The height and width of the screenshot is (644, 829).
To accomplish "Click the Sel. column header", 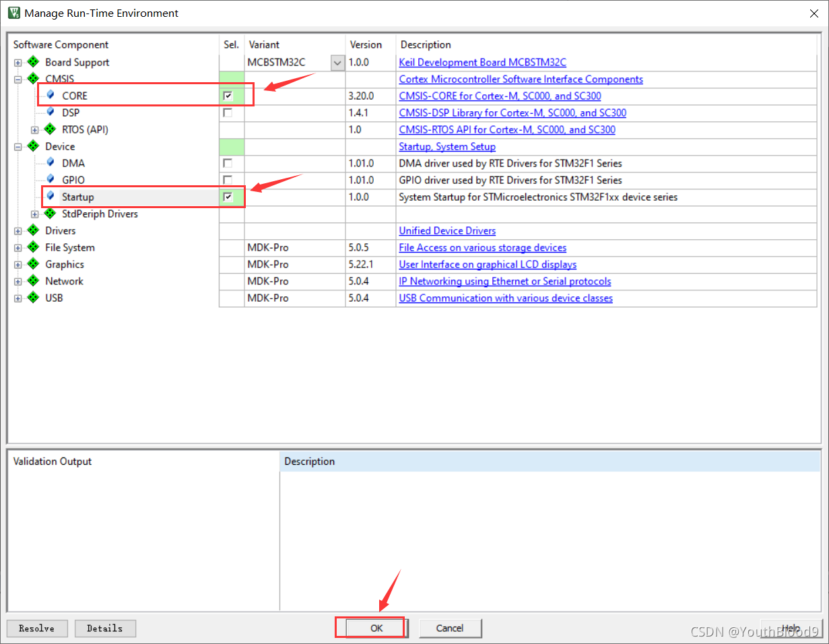I will [x=232, y=44].
